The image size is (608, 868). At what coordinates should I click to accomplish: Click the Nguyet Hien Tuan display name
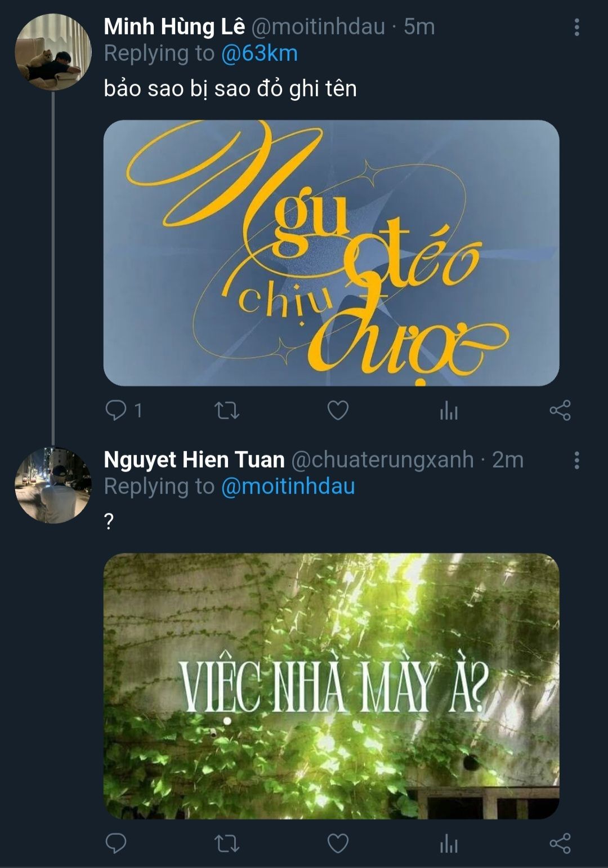(194, 460)
